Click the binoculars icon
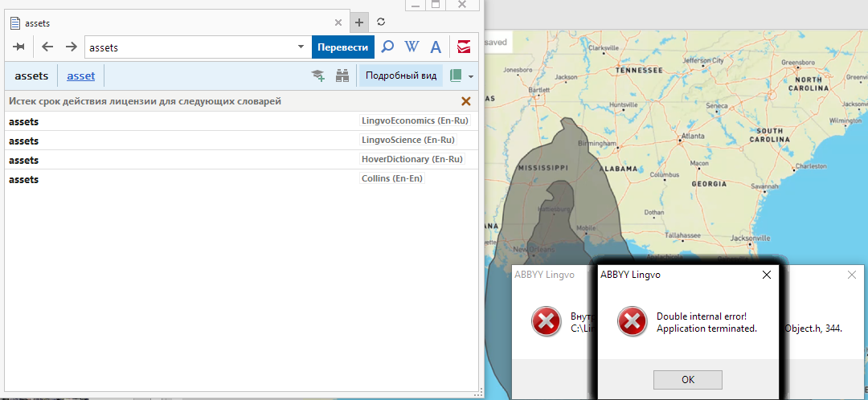 [x=342, y=76]
